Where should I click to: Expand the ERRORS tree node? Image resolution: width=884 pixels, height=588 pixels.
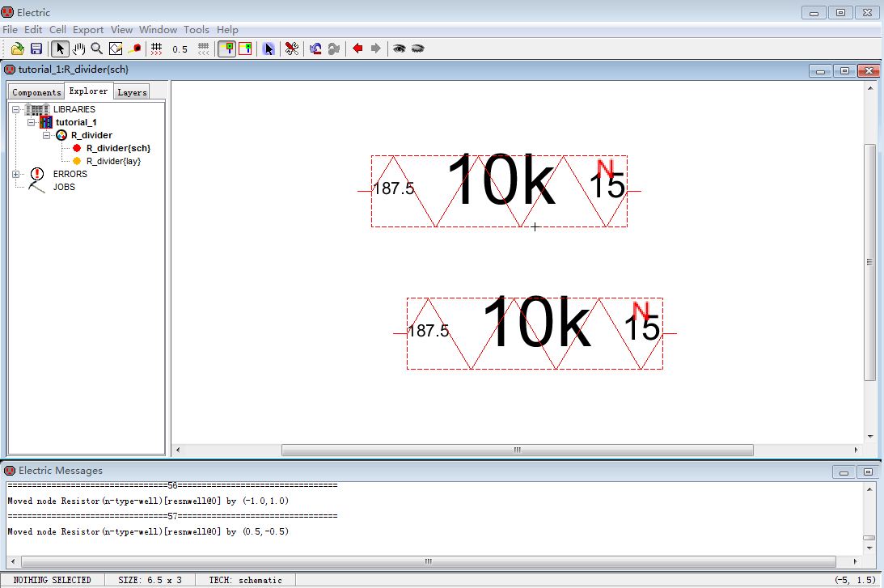16,174
